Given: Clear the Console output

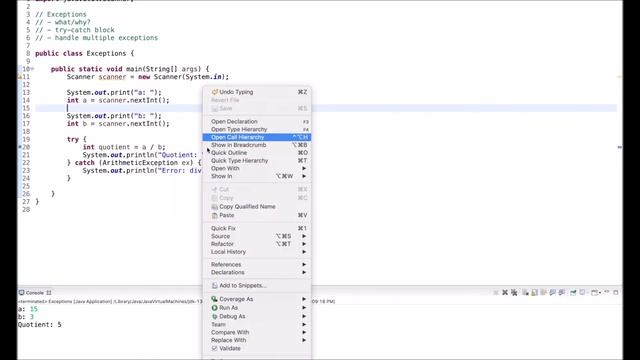Looking at the screenshot, I should (525, 292).
